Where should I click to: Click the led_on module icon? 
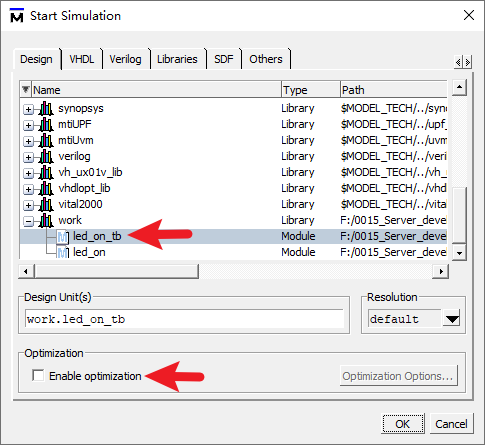[63, 252]
